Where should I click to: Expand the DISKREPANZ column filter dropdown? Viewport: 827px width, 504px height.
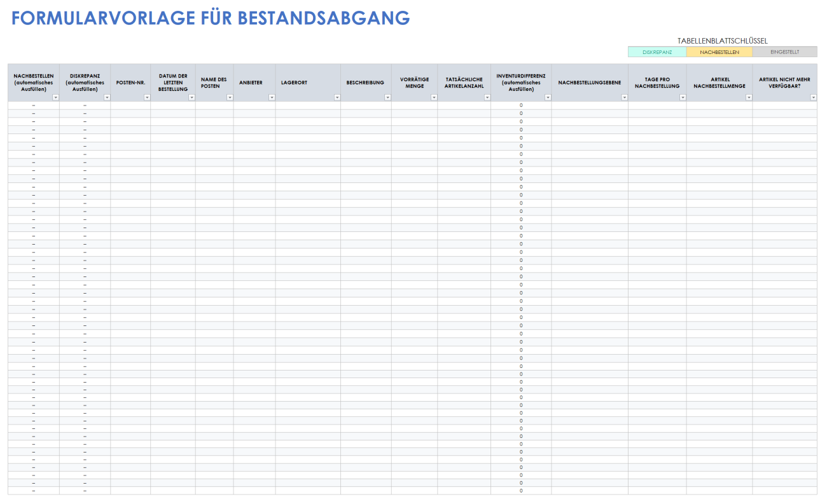point(107,97)
